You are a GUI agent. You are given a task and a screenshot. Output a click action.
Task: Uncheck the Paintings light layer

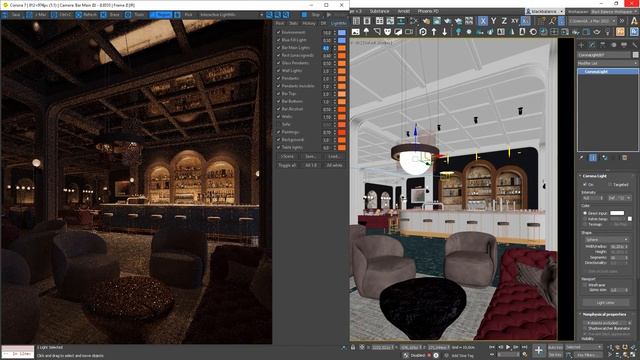[x=278, y=132]
